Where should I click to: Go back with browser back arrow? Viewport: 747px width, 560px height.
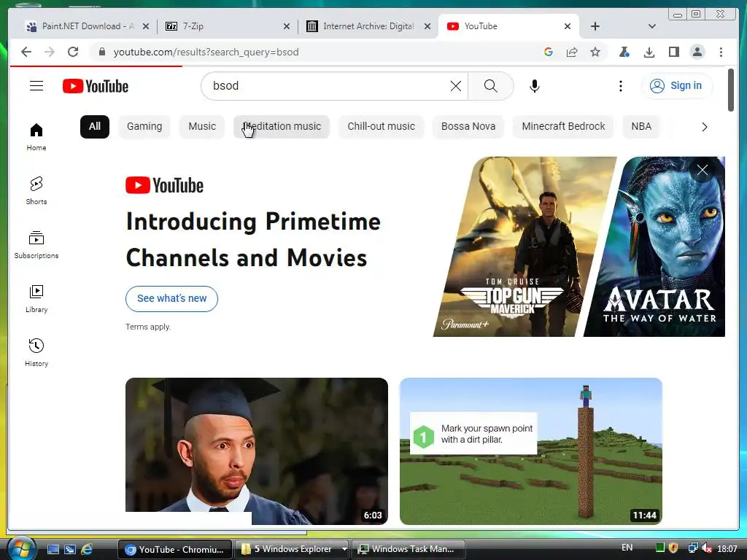pyautogui.click(x=26, y=52)
